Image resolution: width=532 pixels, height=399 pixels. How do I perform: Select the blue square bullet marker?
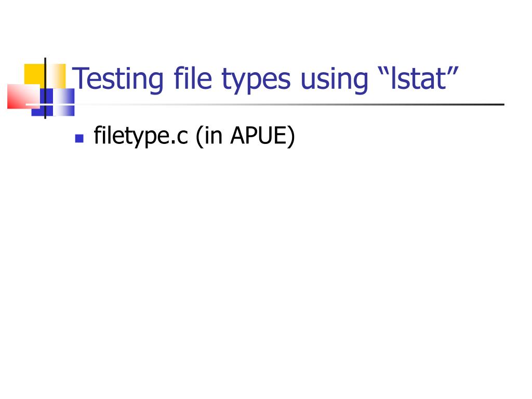tap(79, 138)
